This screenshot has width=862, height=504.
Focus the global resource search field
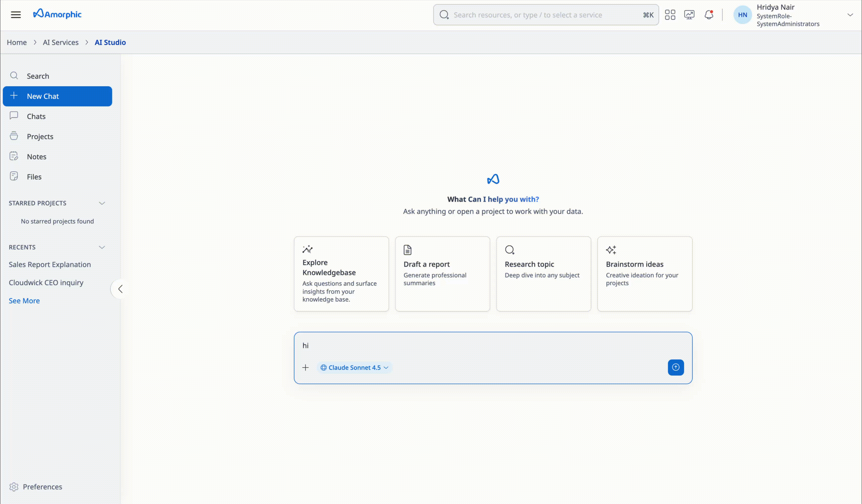546,15
